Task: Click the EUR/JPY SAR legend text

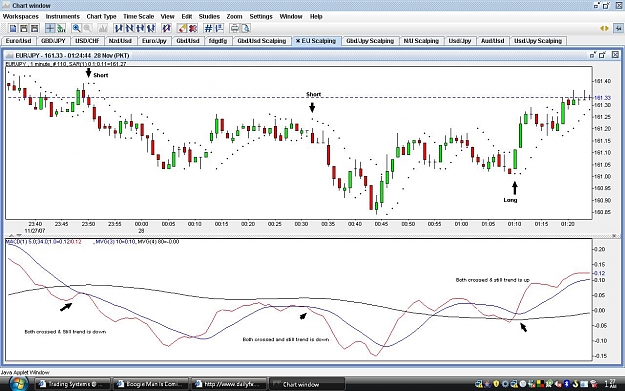Action: coord(66,64)
